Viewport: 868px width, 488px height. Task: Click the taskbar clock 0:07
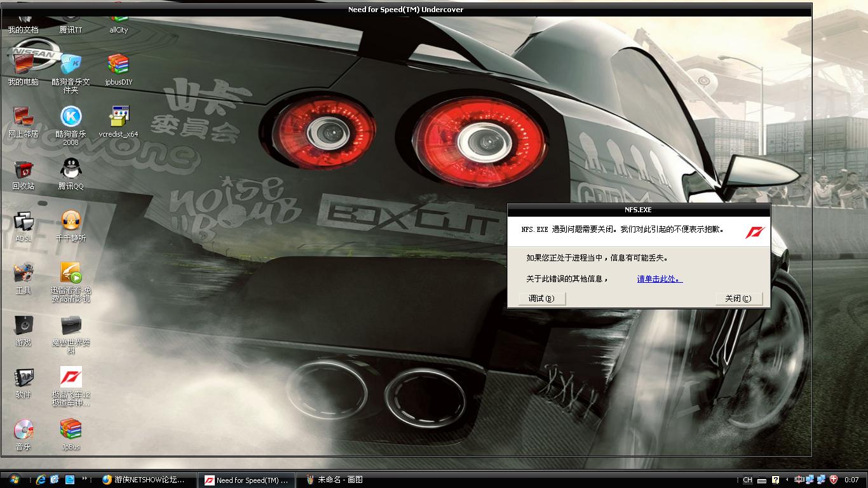click(851, 480)
